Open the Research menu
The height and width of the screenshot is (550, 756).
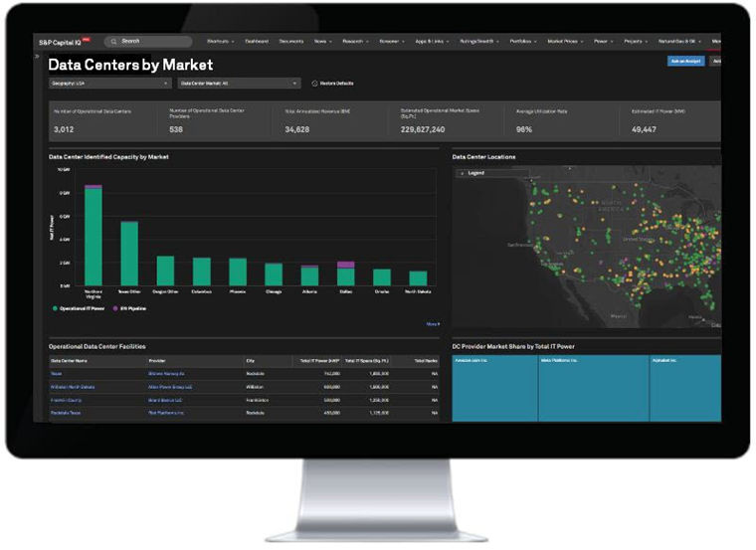click(355, 42)
